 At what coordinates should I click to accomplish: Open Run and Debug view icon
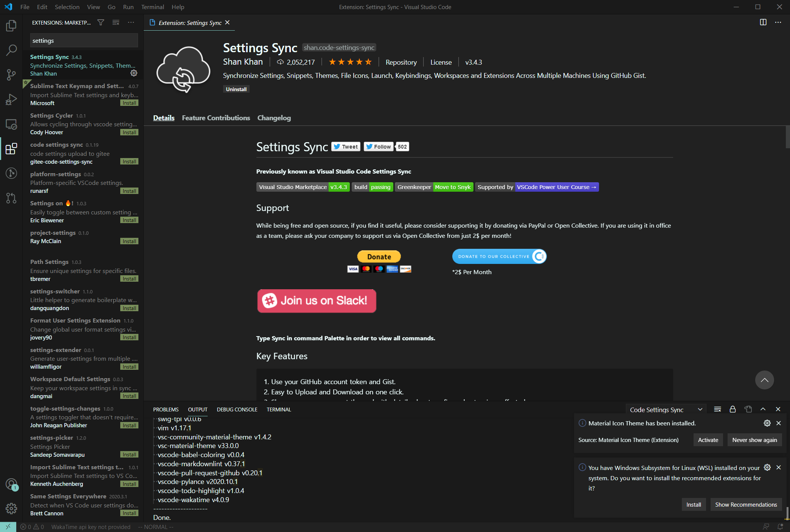[11, 99]
